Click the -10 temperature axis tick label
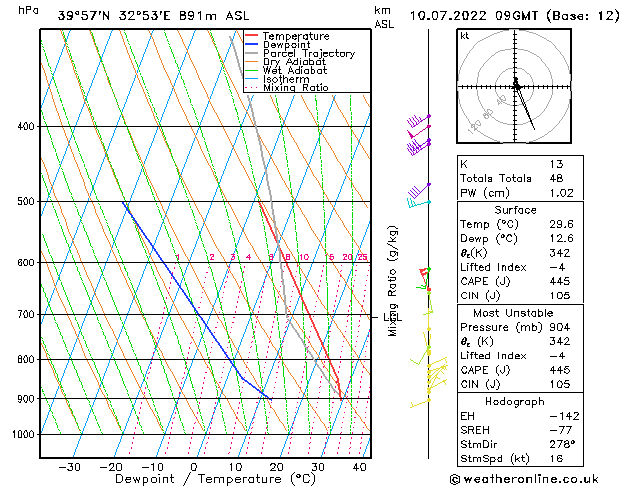 [152, 467]
